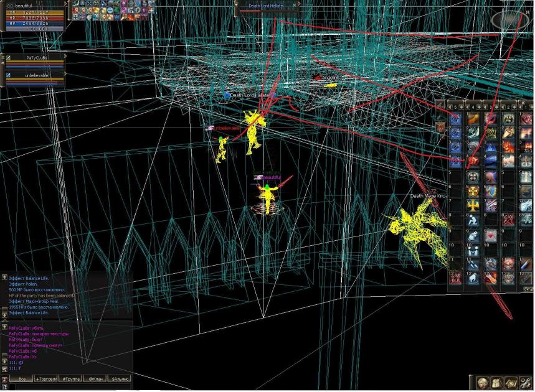
Task: Open inventory bag icon in bottom-right menu
Action: (497, 383)
